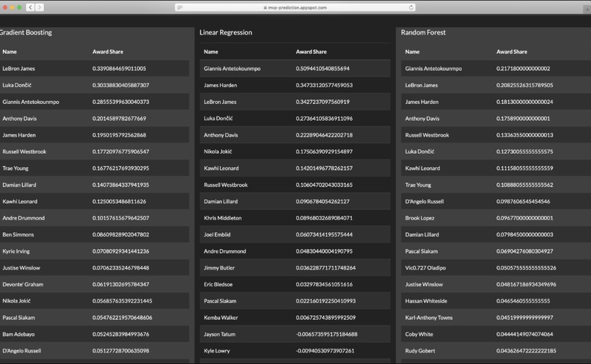Select the Rudy Gobert row name
Image resolution: width=591 pixels, height=364 pixels.
click(420, 351)
